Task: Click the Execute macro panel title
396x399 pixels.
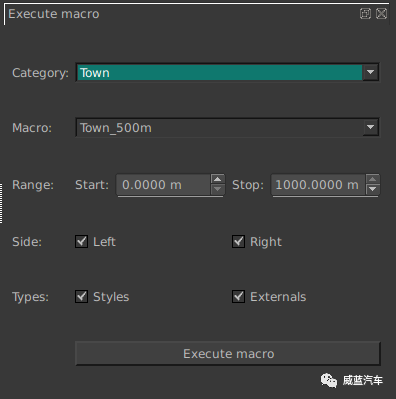Action: 54,14
